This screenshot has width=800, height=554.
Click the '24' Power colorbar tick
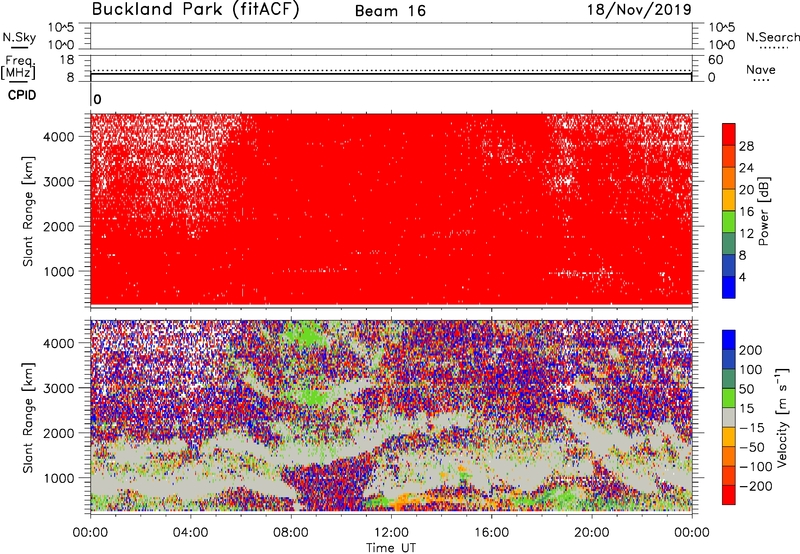click(x=746, y=168)
